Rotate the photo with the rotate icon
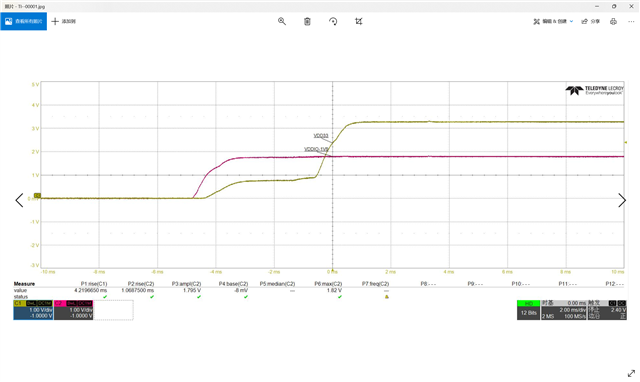This screenshot has height=382, width=640. [x=333, y=21]
